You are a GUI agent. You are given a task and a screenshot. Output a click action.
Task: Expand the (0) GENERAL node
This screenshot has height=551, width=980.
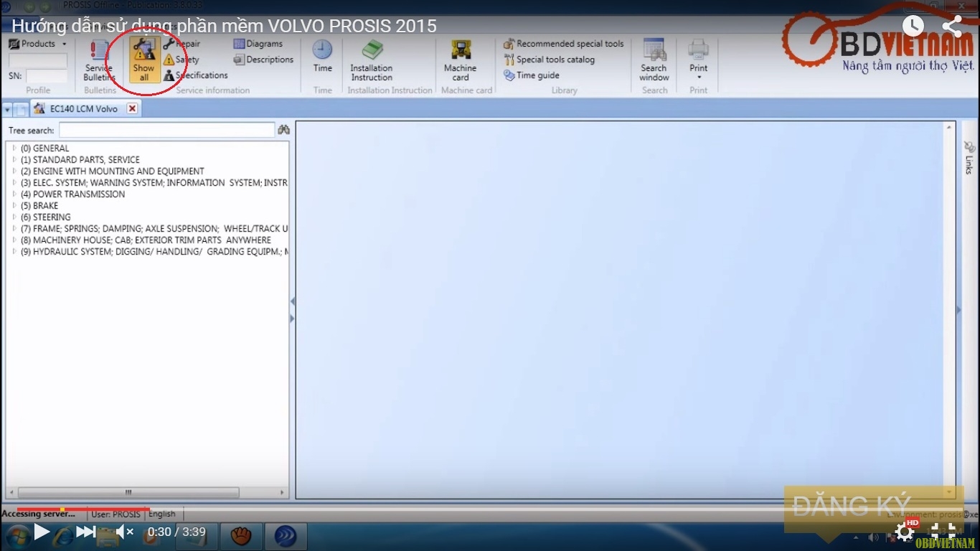pos(14,149)
